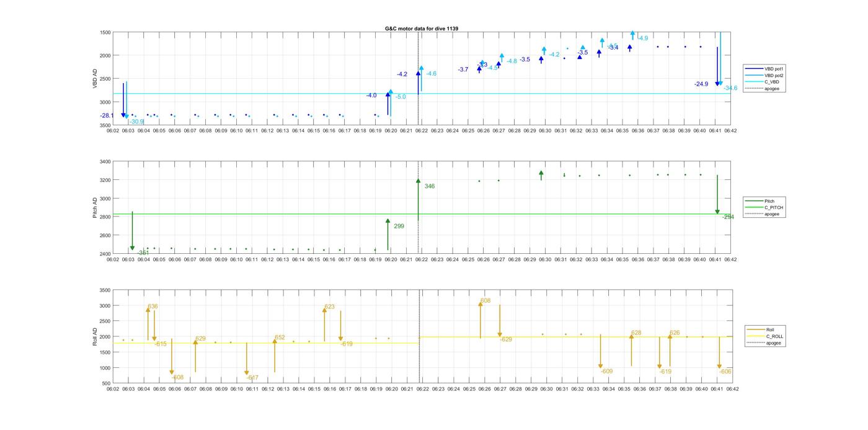Select 'C_ROLL' legend entry
The height and width of the screenshot is (430, 868).
775,336
